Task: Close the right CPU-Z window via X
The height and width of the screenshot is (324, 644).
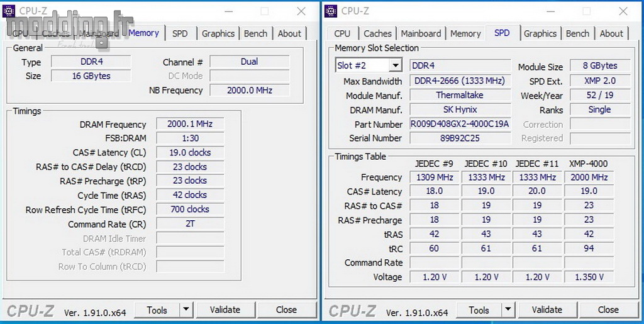Action: (x=623, y=11)
